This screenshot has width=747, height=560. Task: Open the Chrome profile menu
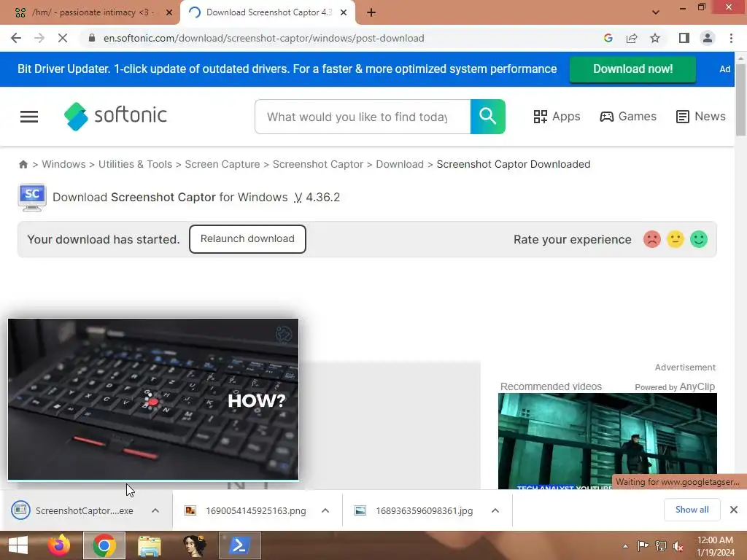(708, 38)
